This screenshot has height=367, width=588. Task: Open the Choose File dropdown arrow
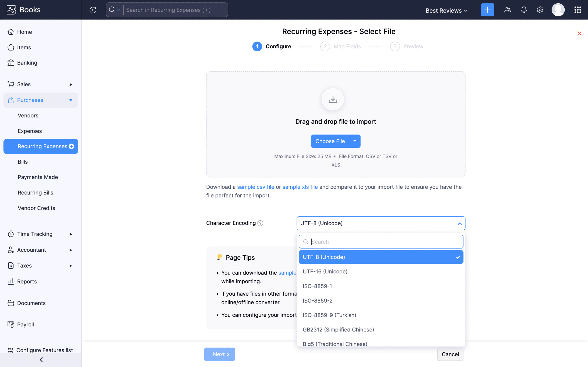tap(354, 141)
